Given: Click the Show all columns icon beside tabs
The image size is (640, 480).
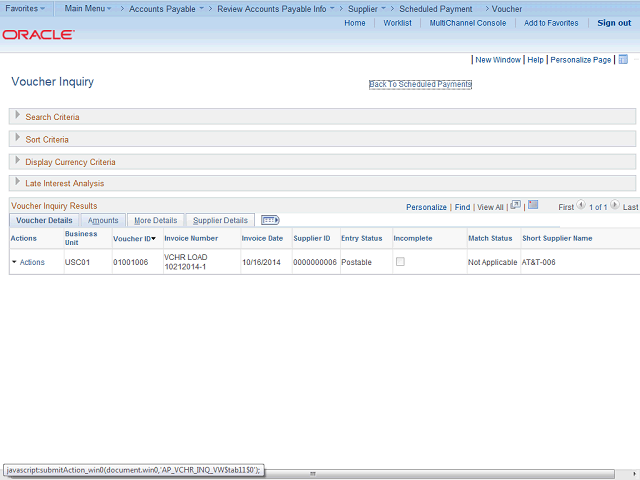Looking at the screenshot, I should pyautogui.click(x=270, y=220).
